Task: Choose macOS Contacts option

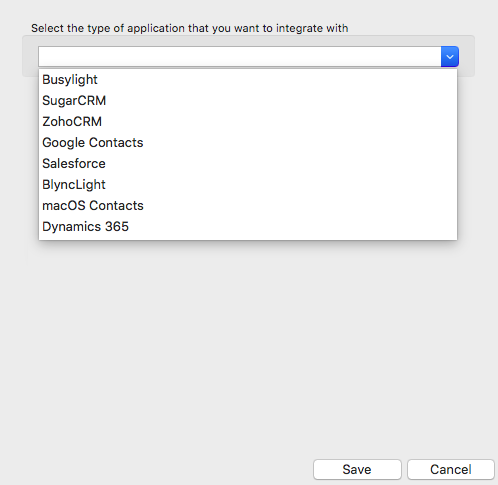Action: [248, 206]
